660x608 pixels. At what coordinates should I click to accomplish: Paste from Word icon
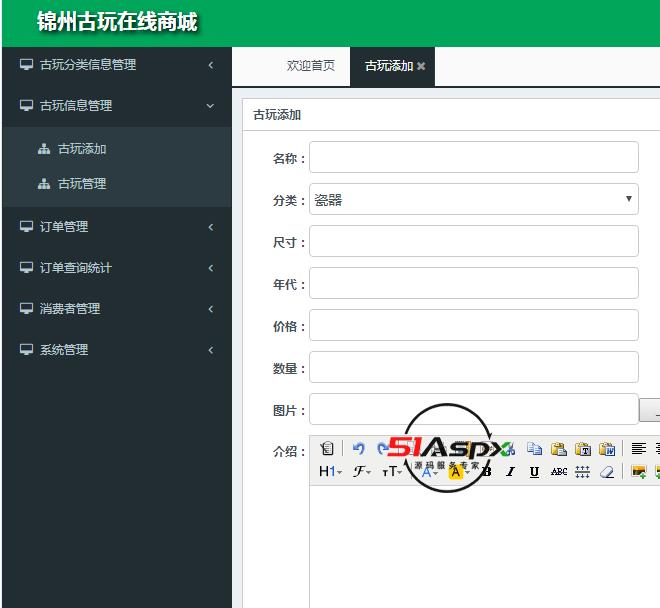[x=607, y=449]
